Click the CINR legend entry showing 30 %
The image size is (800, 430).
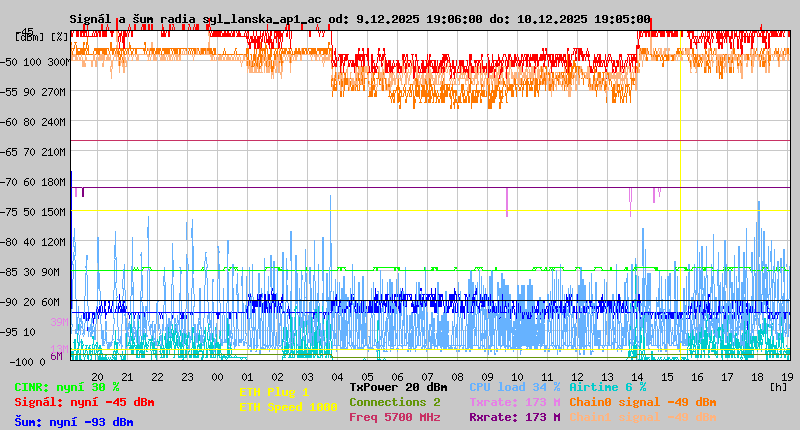tap(66, 387)
